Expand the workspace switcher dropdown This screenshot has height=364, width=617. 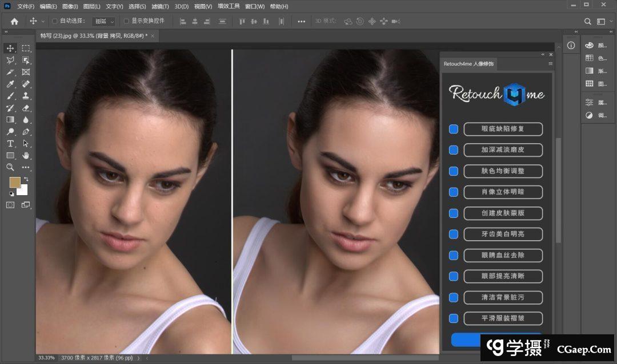pyautogui.click(x=603, y=21)
